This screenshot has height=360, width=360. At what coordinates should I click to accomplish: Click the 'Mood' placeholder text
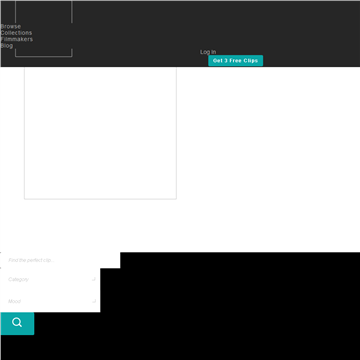click(14, 301)
